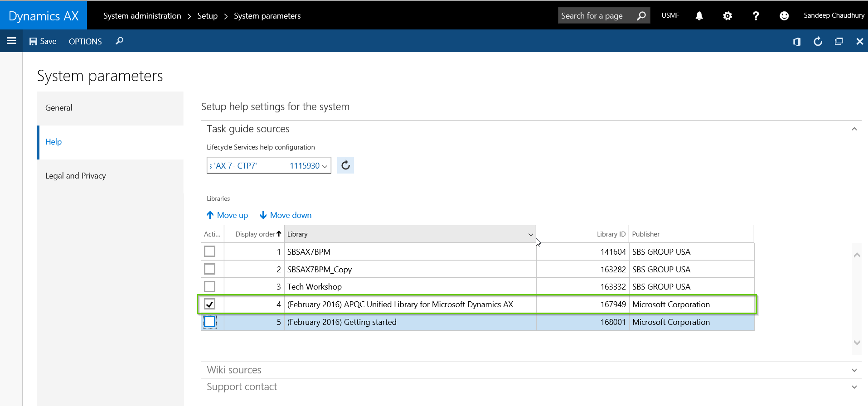This screenshot has height=406, width=868.
Task: Click Wiki sources section title
Action: (234, 370)
